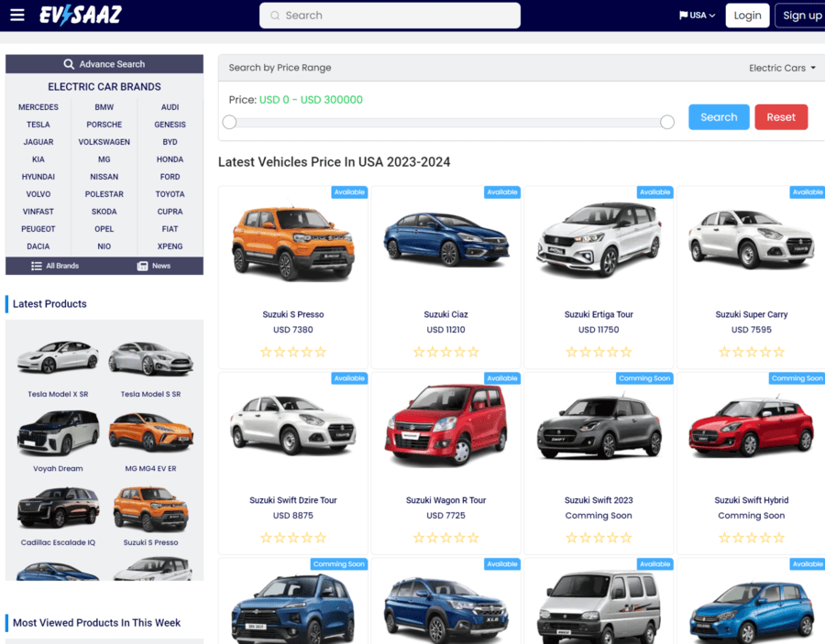Open the NISSAN brand page
The width and height of the screenshot is (825, 644).
pos(104,177)
